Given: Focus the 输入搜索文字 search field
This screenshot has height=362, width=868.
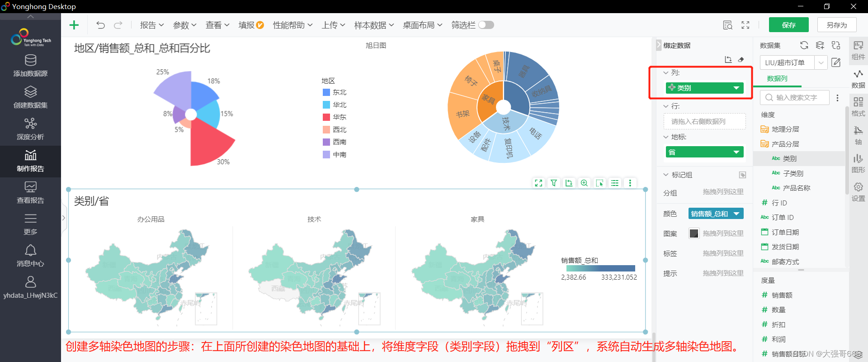Looking at the screenshot, I should pyautogui.click(x=795, y=97).
